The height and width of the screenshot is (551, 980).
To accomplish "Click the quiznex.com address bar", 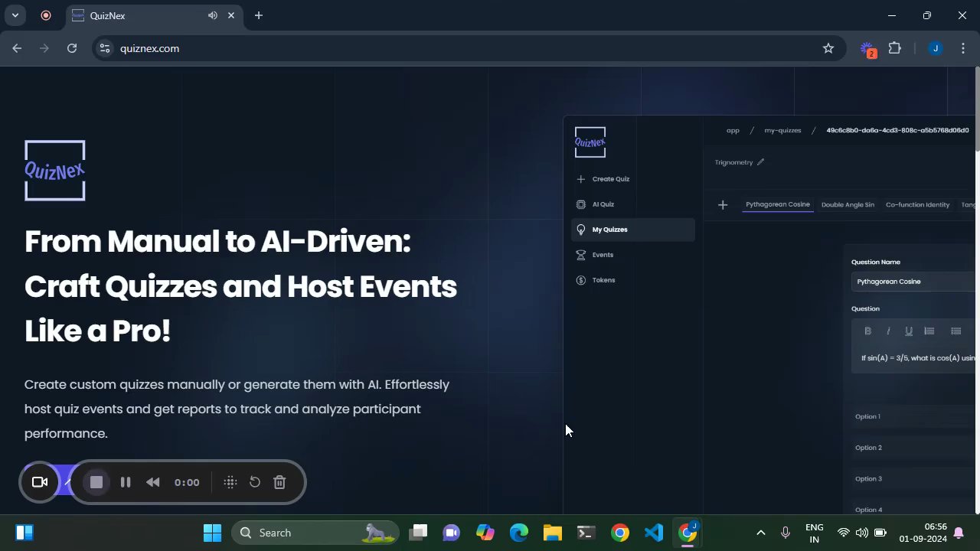I will [467, 48].
